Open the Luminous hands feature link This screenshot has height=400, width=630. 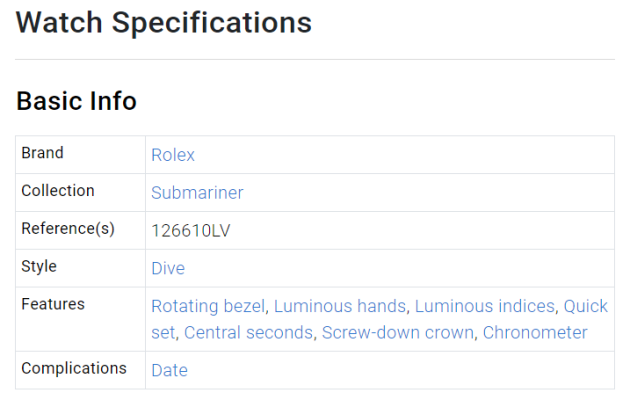coord(340,306)
